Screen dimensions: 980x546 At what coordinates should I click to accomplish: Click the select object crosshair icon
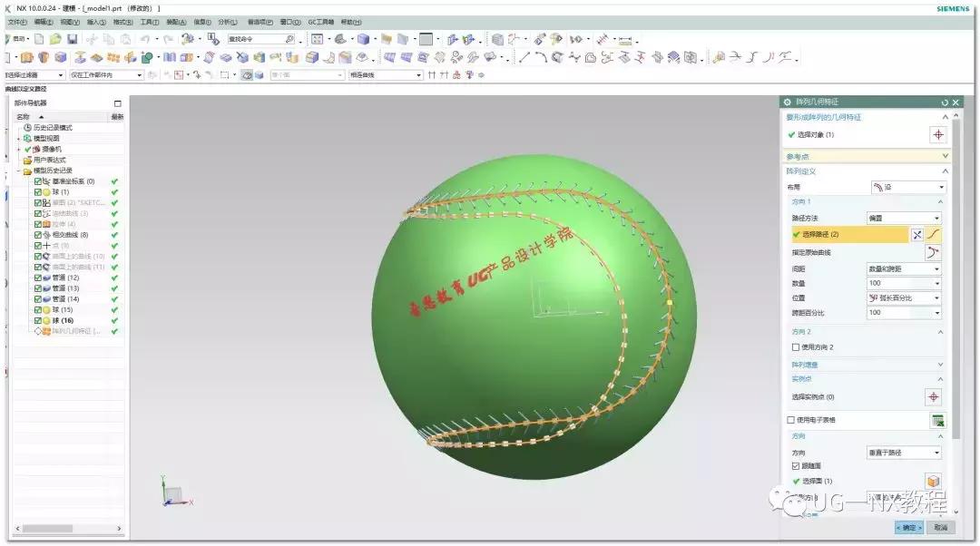(x=938, y=135)
